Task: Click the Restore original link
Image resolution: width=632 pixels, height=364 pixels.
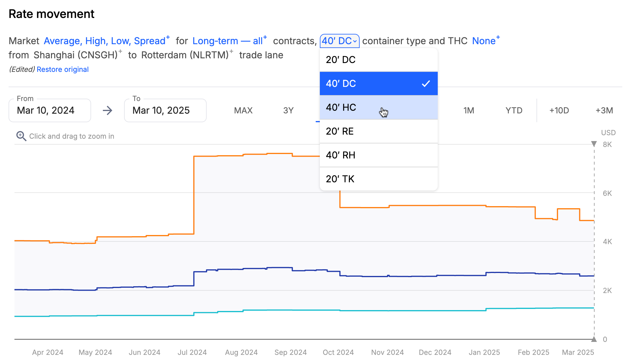Action: (x=62, y=70)
